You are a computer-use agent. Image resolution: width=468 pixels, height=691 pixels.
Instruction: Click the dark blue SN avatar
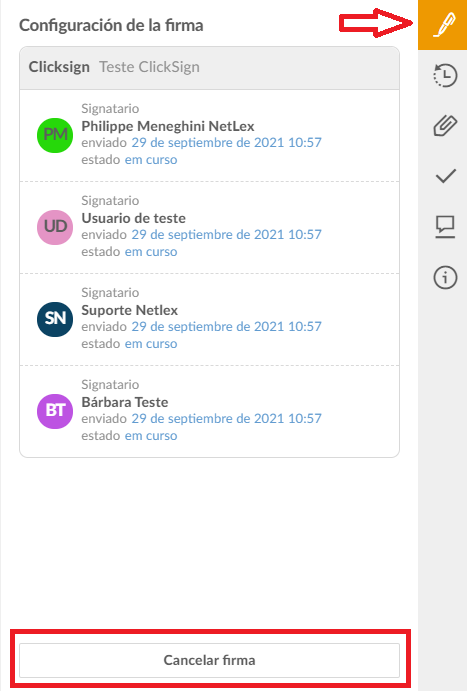[x=55, y=319]
